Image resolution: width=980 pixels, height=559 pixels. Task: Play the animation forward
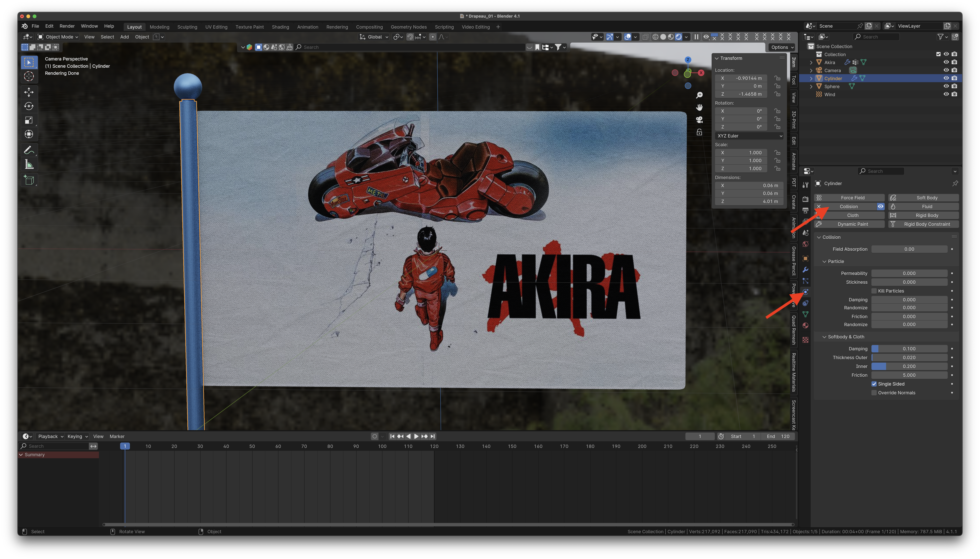pos(416,436)
